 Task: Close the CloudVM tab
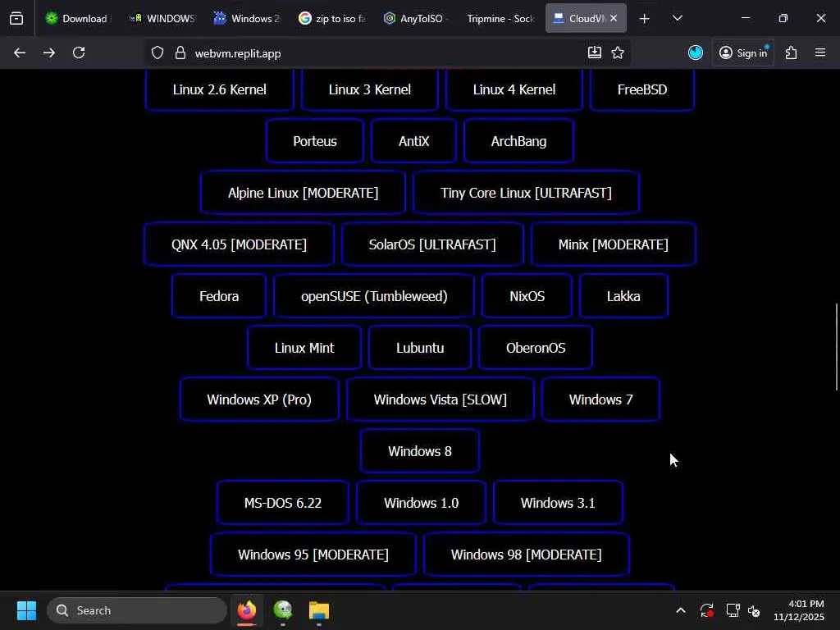click(x=614, y=18)
